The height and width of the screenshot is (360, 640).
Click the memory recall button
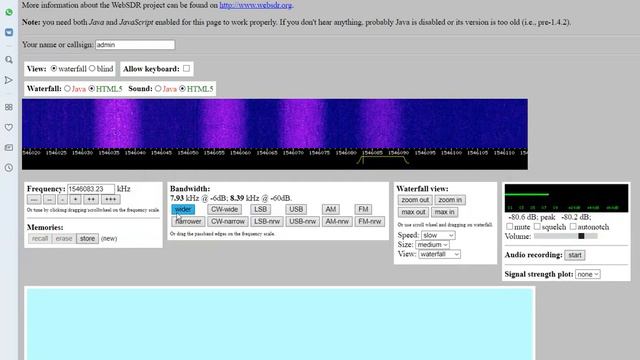click(40, 238)
